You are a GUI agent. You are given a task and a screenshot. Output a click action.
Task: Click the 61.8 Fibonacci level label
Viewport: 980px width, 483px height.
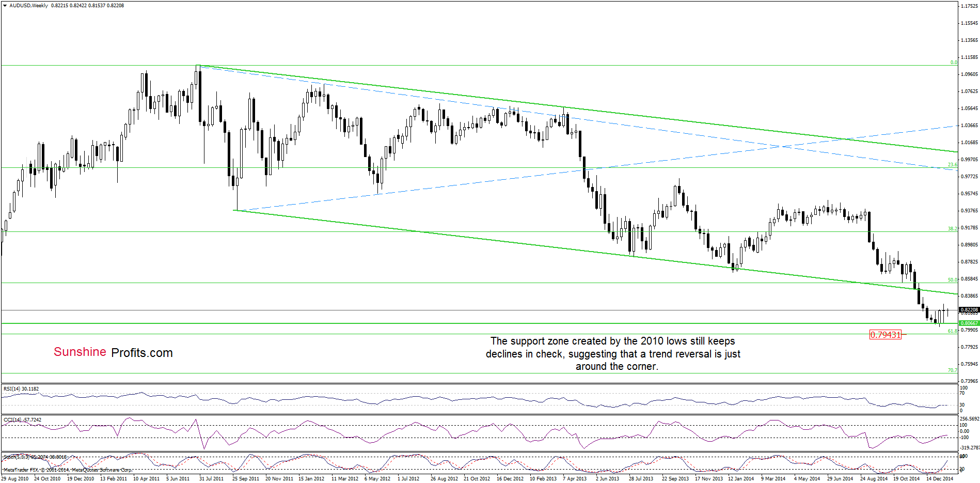(952, 331)
